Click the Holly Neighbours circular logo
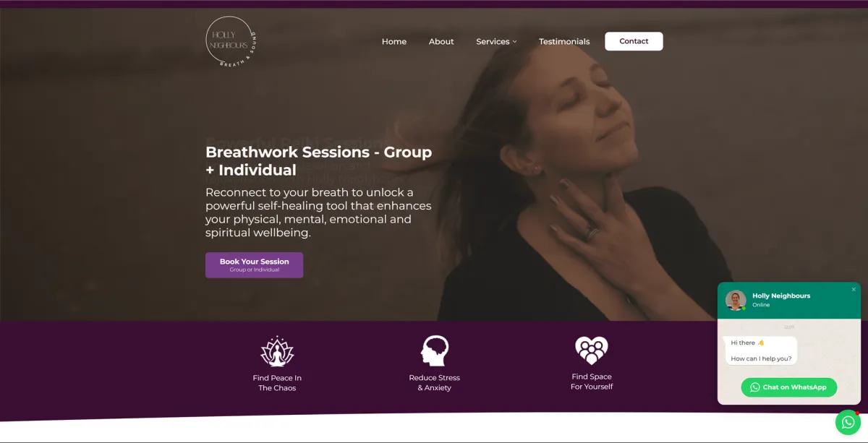Screen dimensions: 868x443 click(231, 41)
